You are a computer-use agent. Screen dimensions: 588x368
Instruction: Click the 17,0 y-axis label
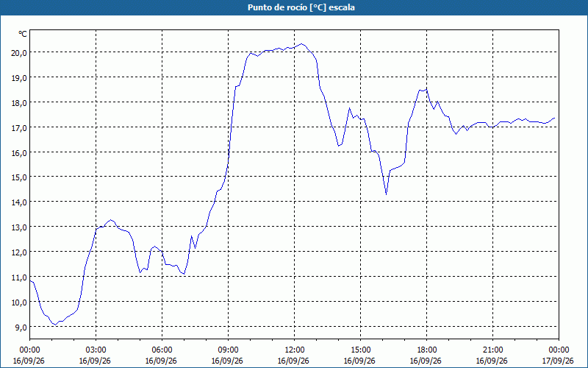[19, 127]
